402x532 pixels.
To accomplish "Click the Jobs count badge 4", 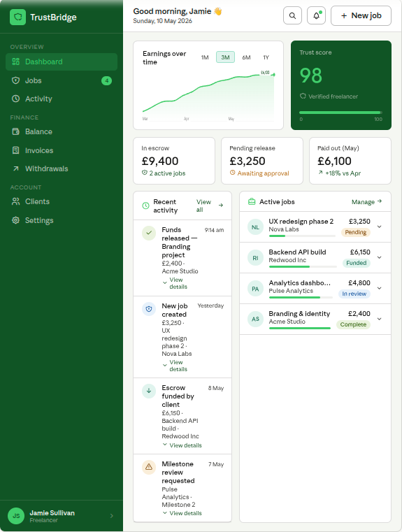I will pos(106,81).
